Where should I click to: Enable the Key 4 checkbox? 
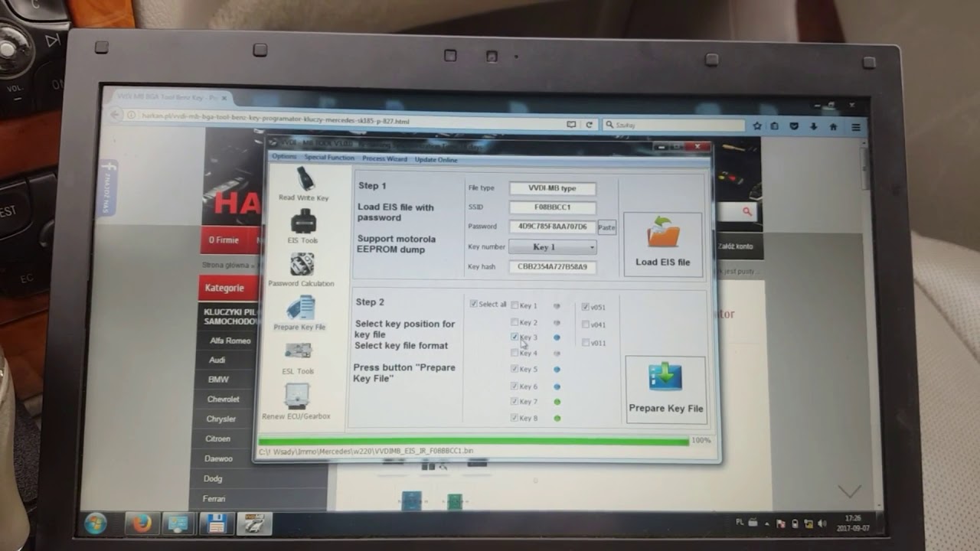pyautogui.click(x=514, y=353)
